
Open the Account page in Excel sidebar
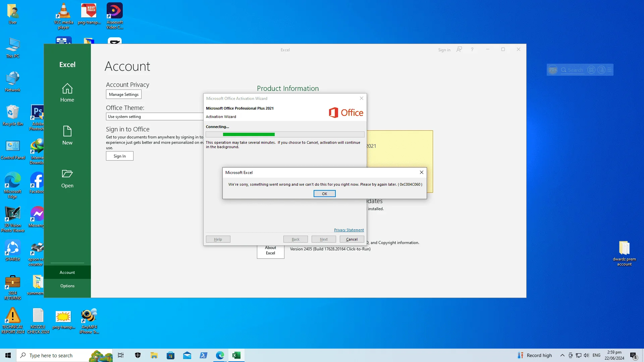point(67,273)
